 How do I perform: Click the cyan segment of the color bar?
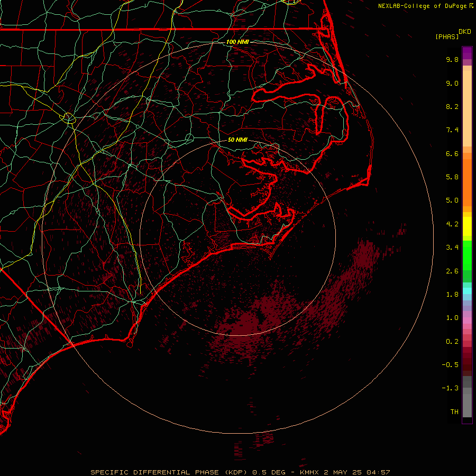click(x=467, y=291)
